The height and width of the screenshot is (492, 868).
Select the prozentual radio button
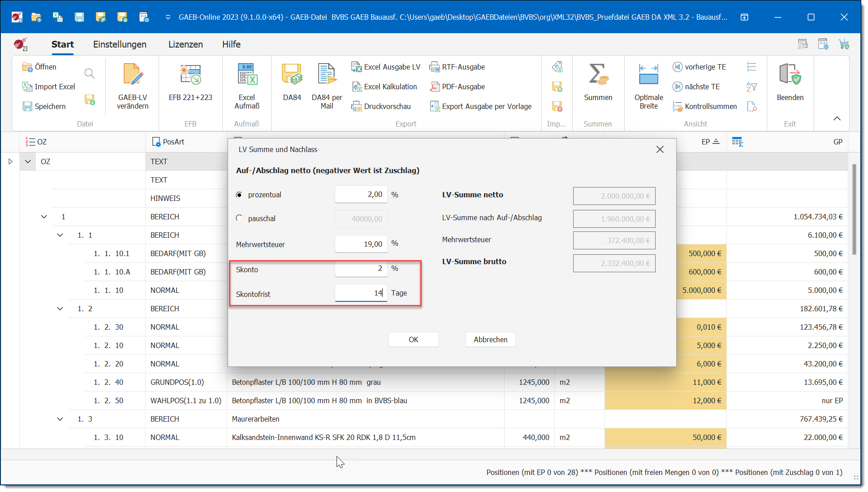pyautogui.click(x=239, y=195)
